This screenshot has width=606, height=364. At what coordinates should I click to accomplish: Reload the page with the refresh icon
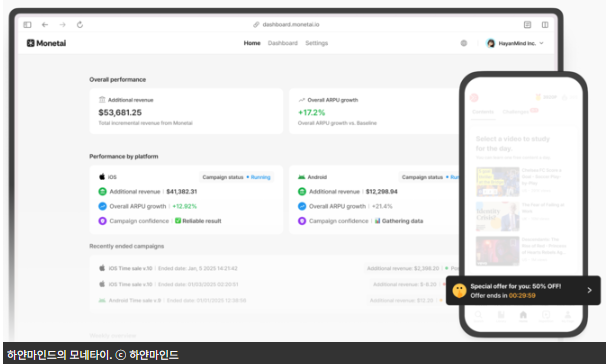click(80, 25)
